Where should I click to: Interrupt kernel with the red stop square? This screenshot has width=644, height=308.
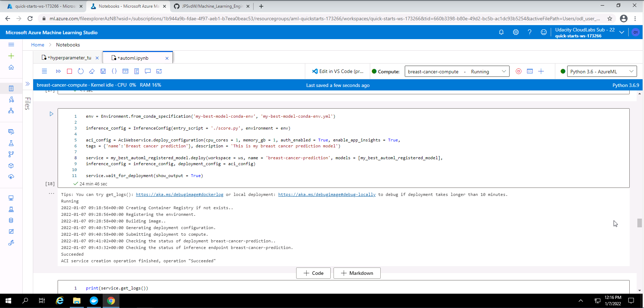click(69, 71)
